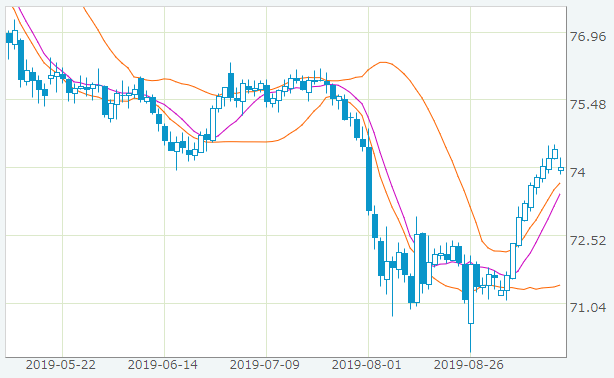This screenshot has height=378, width=614.
Task: Click the 2019-05-22 date label
Action: pyautogui.click(x=61, y=365)
